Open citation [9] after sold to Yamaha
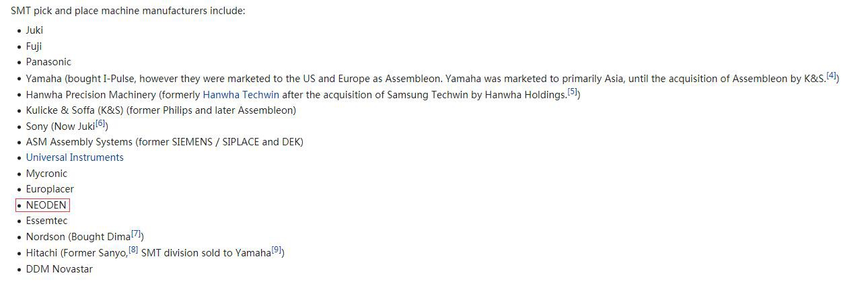Screen dimensions: 868x292 pyautogui.click(x=277, y=250)
